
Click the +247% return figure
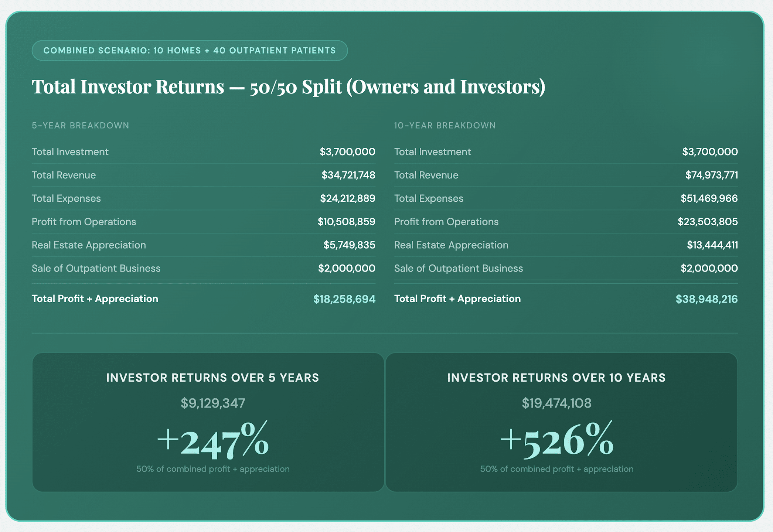pyautogui.click(x=213, y=440)
